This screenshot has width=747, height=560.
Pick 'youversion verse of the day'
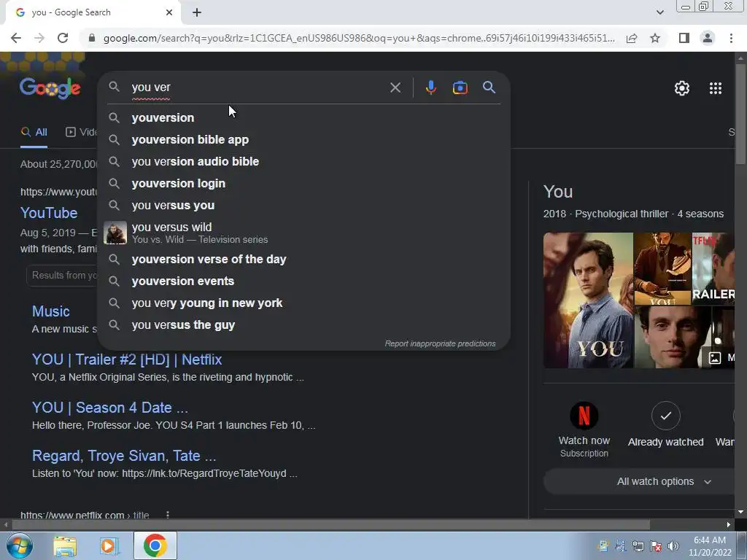[x=303, y=259]
